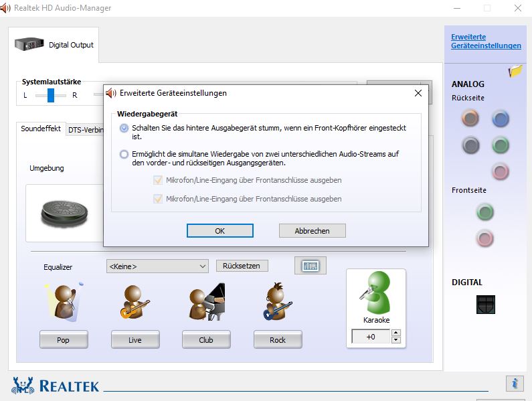532x401 pixels.
Task: Click the Wiedergabegerät group heading
Action: click(x=147, y=114)
